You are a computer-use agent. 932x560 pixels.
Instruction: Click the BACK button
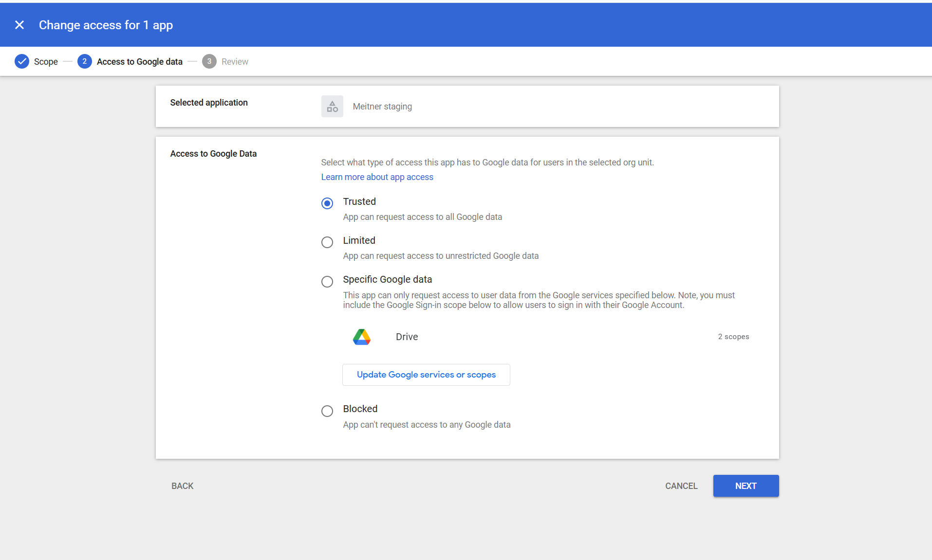pyautogui.click(x=183, y=486)
